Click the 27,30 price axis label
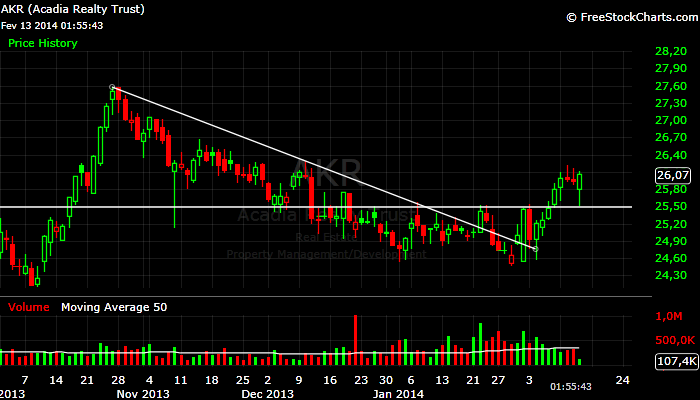Viewport: 700px width, 400px height. click(x=671, y=103)
